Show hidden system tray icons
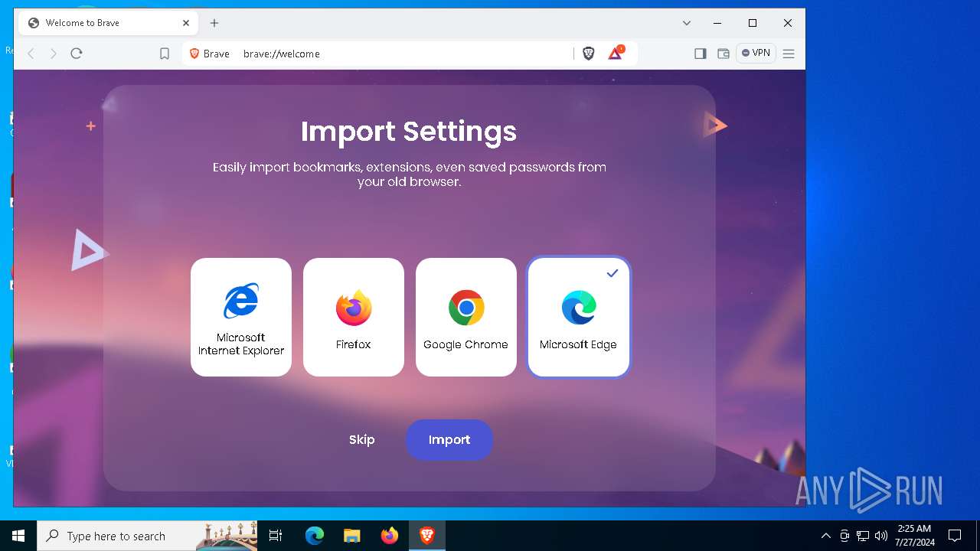980x551 pixels. pos(825,536)
